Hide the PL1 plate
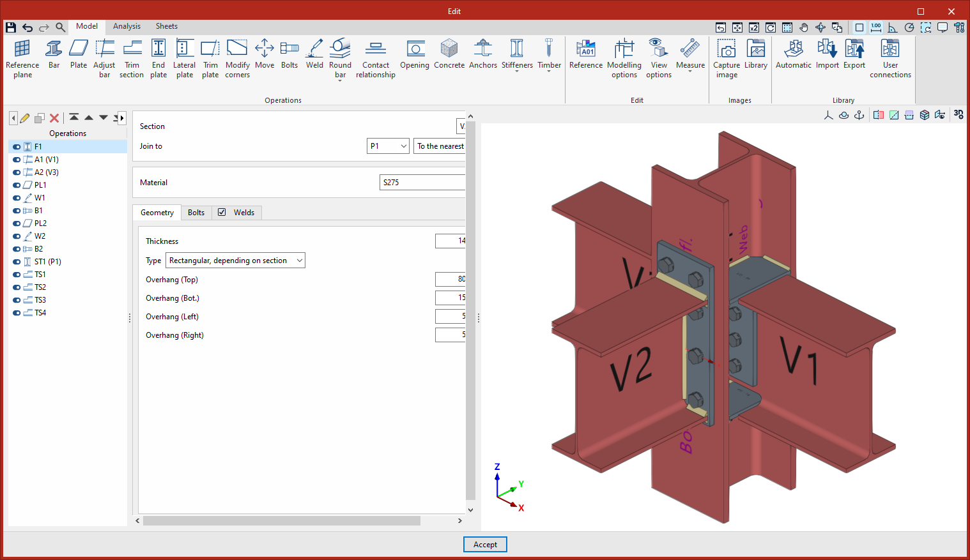The width and height of the screenshot is (970, 560). 17,185
